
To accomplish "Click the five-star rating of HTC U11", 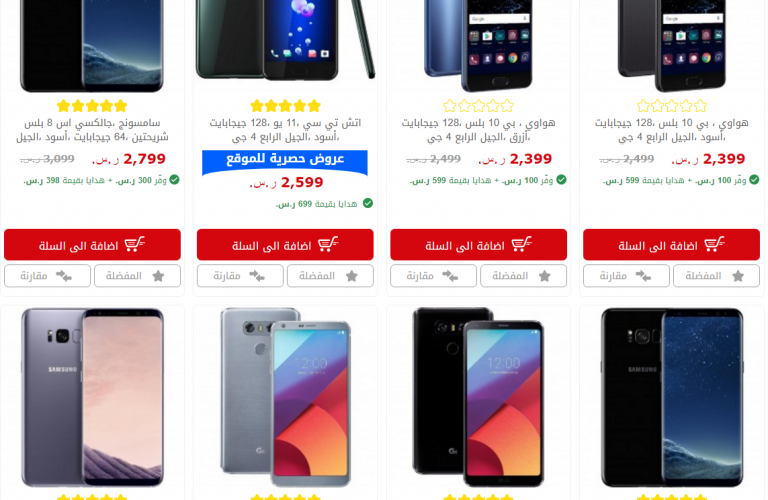I will coord(286,106).
